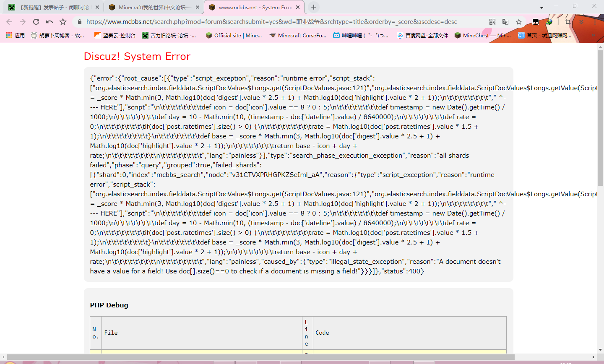Viewport: 604px width, 364px height.
Task: Open the 蓝奏云-控制台 bookmark
Action: 115,35
